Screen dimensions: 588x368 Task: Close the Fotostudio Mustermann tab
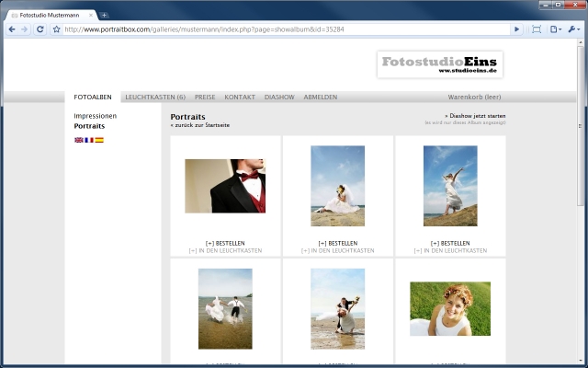[x=91, y=16]
